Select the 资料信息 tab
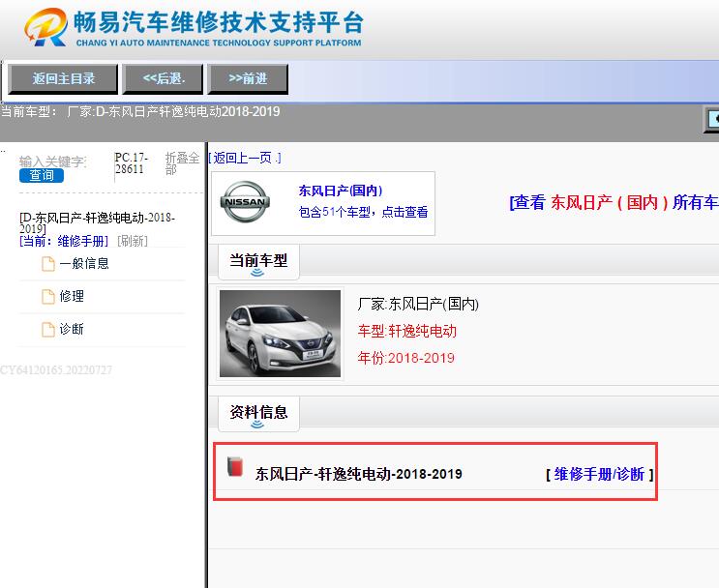The width and height of the screenshot is (719, 588). [x=258, y=413]
